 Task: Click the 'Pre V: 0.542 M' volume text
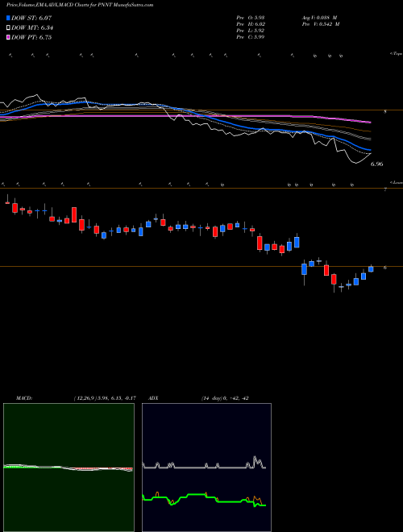tap(320, 24)
